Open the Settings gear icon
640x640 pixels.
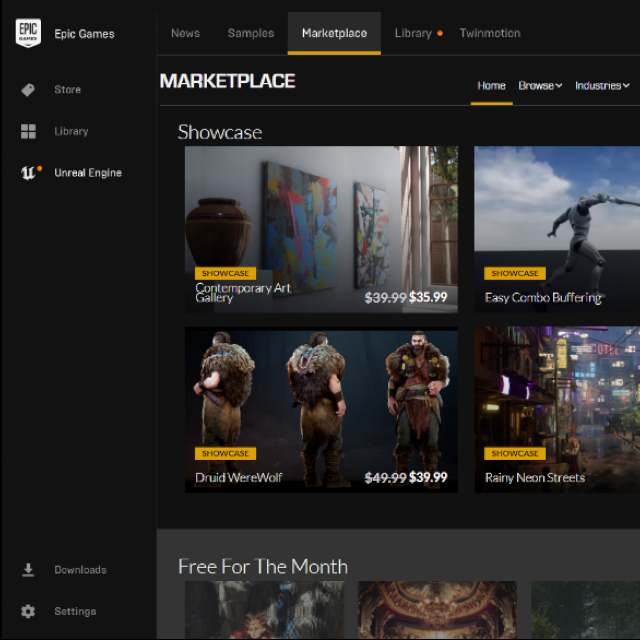click(28, 611)
